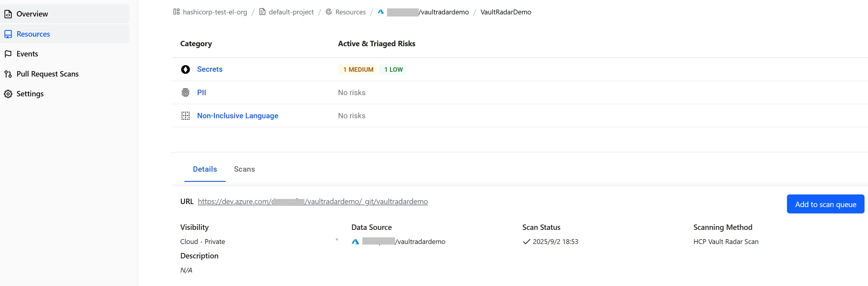Click Non-Inclusive Language row's No risks text
The height and width of the screenshot is (286, 868).
[352, 116]
